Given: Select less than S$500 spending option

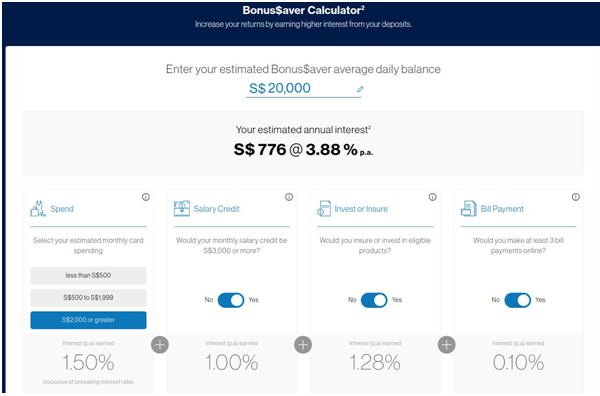Looking at the screenshot, I should coord(88,275).
